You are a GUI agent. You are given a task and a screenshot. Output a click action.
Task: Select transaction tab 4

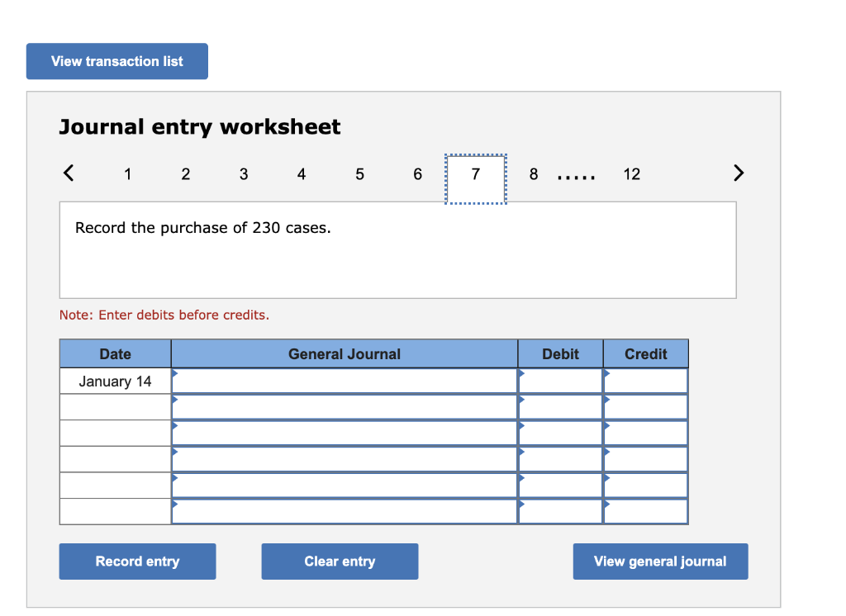click(302, 173)
